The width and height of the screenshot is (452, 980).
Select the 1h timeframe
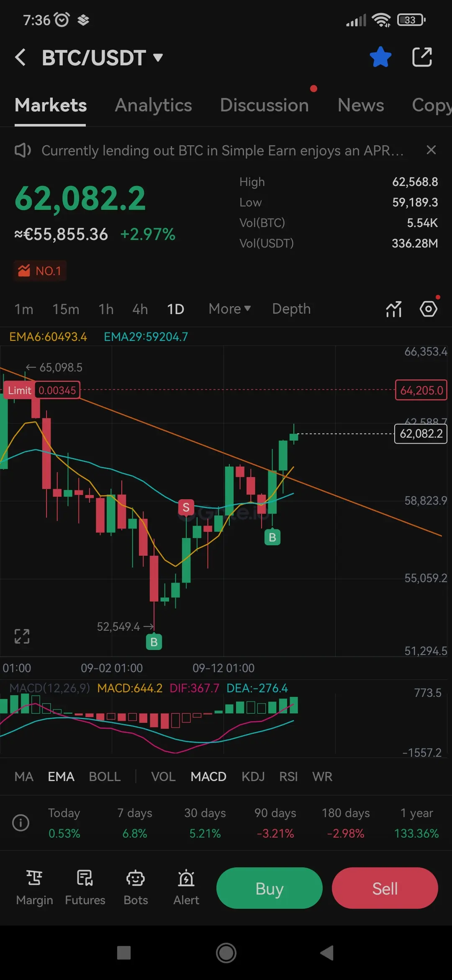[x=106, y=309]
